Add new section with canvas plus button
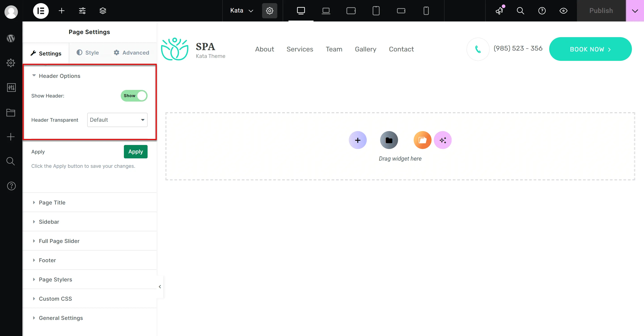This screenshot has width=644, height=336. click(358, 140)
